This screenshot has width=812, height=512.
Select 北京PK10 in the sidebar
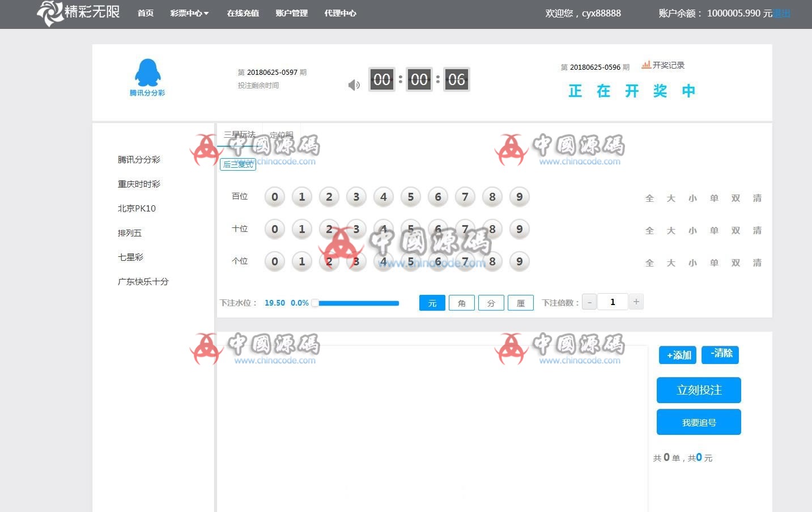137,209
